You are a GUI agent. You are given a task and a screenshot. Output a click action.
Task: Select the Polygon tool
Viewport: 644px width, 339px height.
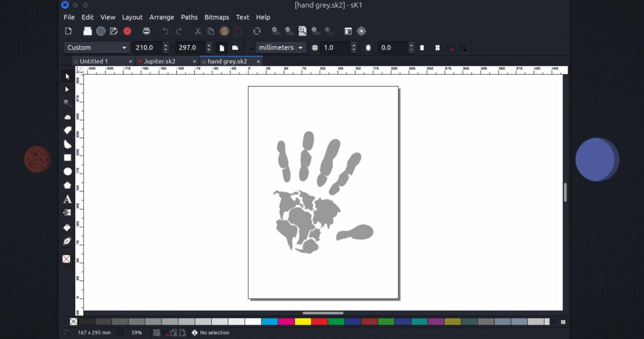tap(67, 185)
